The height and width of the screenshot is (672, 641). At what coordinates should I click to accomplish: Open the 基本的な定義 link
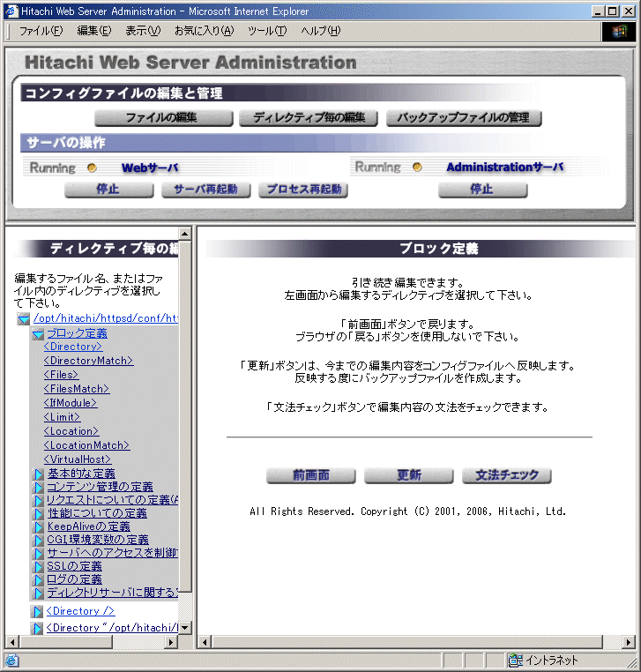[x=81, y=474]
